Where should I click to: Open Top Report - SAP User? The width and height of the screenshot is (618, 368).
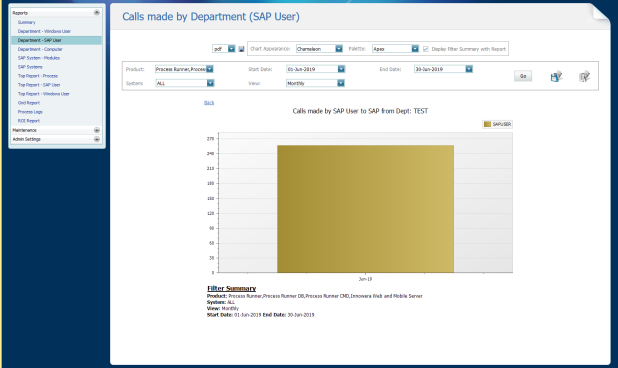[39, 85]
